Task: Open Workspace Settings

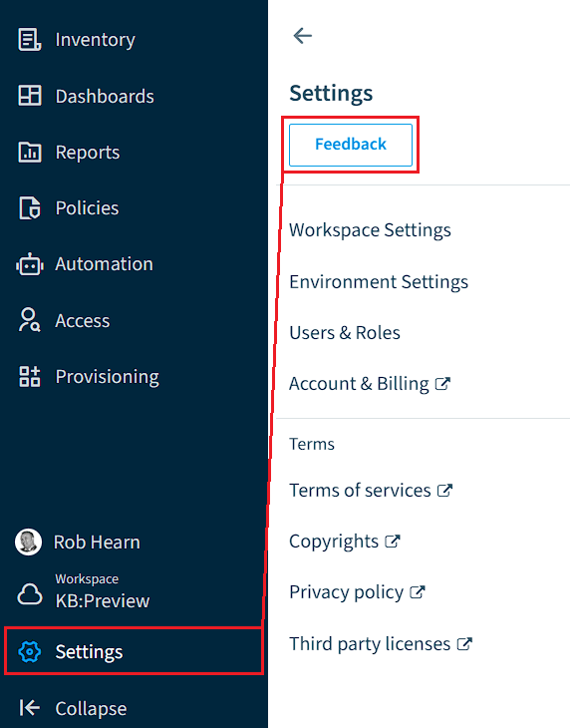Action: 370,230
